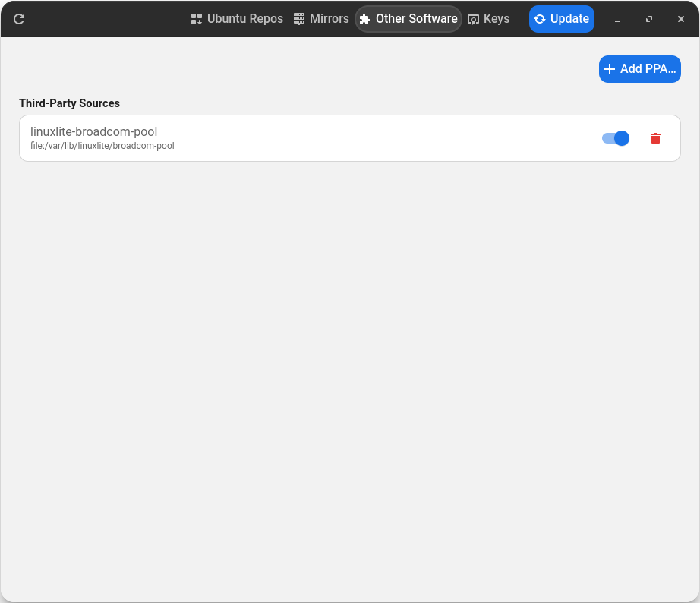
Task: Click the refresh icon in the header bar
Action: [x=19, y=19]
